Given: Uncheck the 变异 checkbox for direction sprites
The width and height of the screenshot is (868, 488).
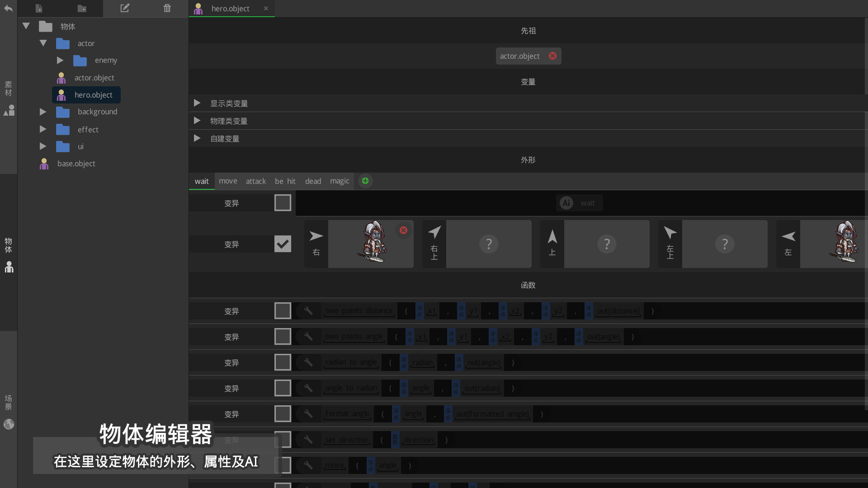Looking at the screenshot, I should (x=283, y=244).
